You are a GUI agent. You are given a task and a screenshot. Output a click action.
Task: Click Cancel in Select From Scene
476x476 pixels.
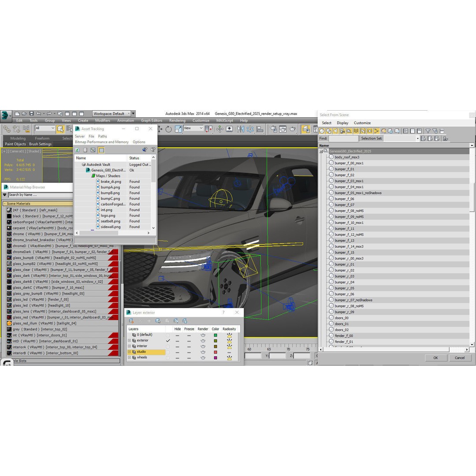click(x=460, y=358)
